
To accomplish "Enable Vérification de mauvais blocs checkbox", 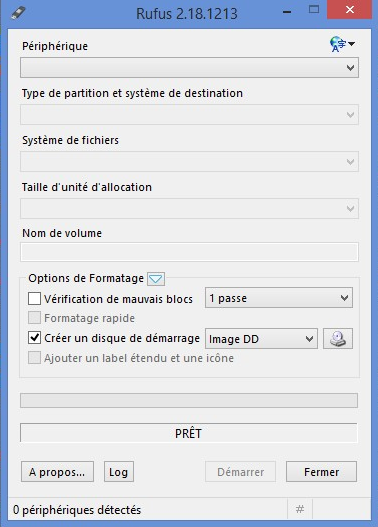I will [x=34, y=298].
